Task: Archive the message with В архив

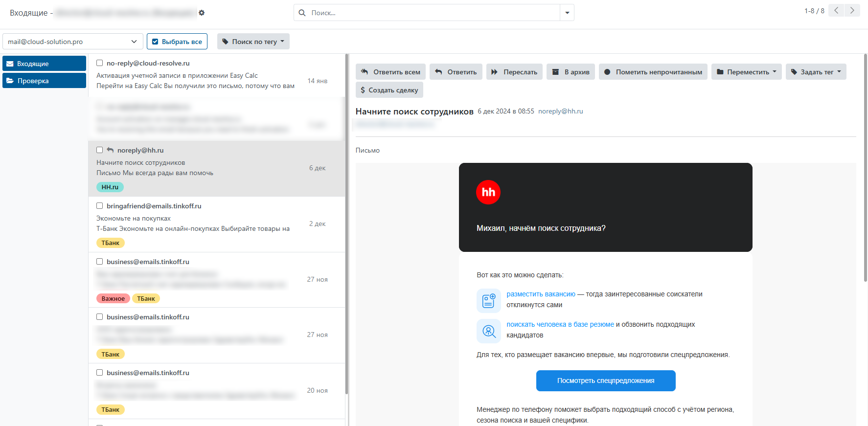Action: tap(571, 72)
